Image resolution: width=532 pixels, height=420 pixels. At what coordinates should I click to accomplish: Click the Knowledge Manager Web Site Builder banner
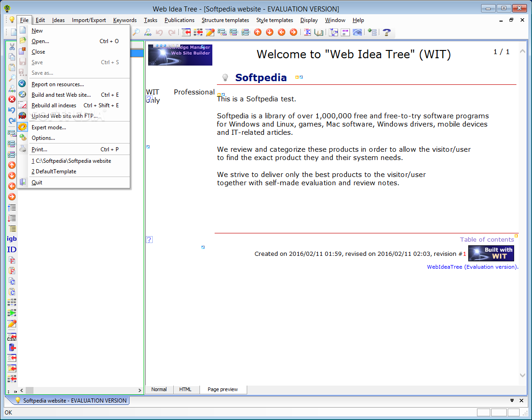[x=180, y=55]
